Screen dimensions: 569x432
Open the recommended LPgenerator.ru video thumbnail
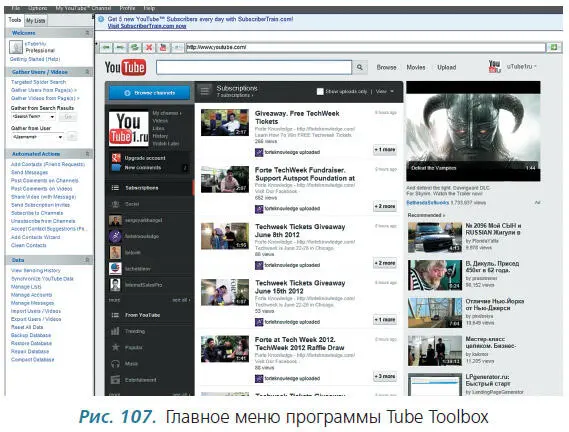click(x=435, y=385)
